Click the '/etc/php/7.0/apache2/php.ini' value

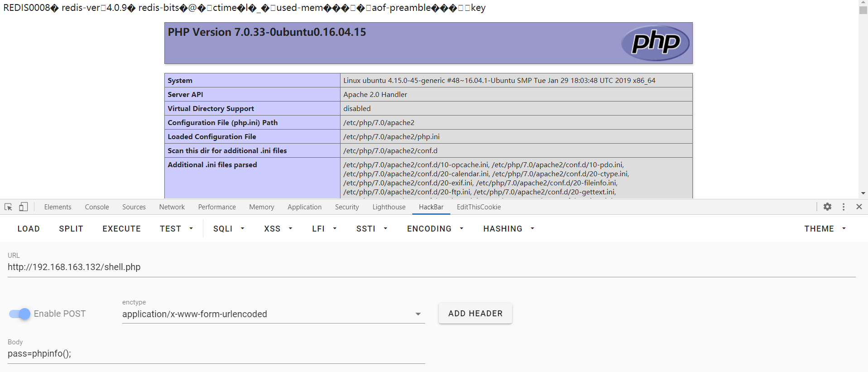pyautogui.click(x=391, y=136)
